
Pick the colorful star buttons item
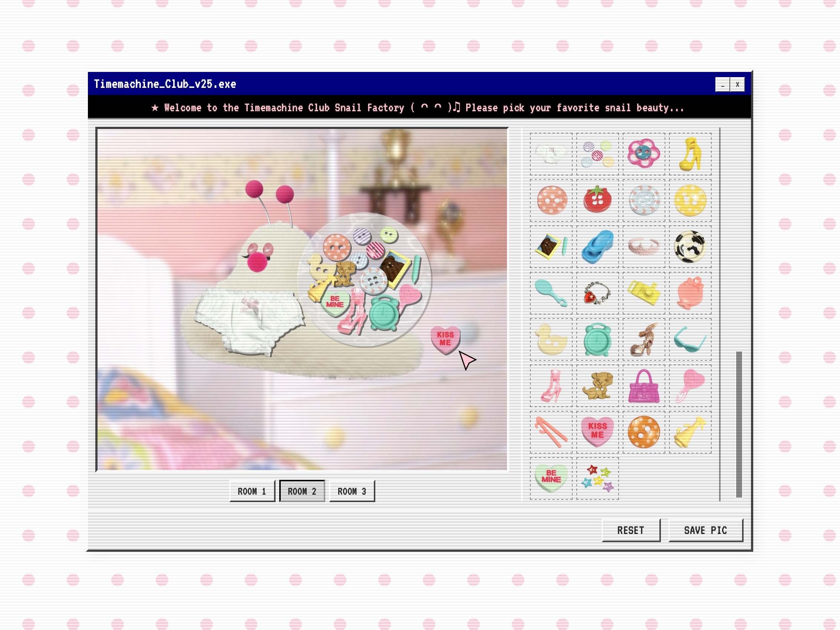(597, 478)
